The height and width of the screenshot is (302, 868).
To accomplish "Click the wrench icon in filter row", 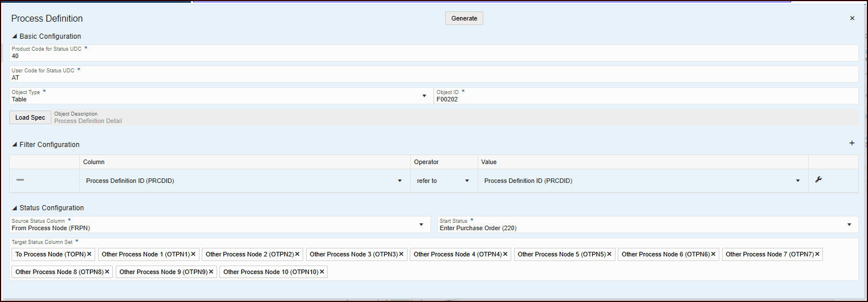I will 818,180.
